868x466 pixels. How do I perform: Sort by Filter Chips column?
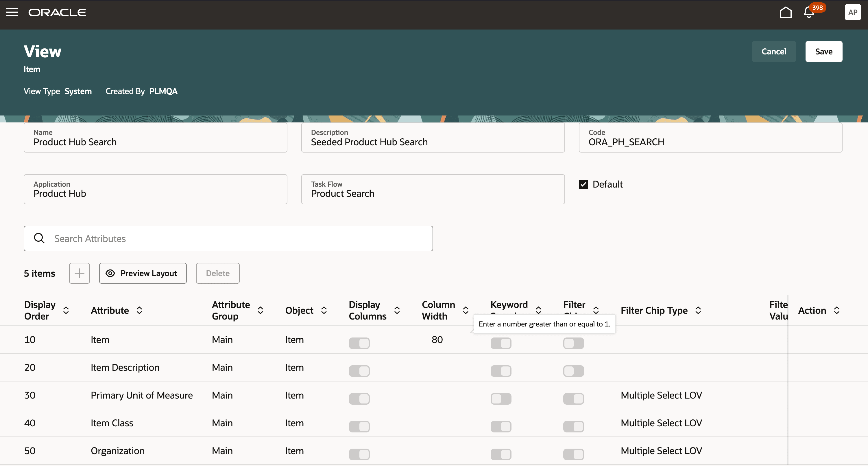[596, 310]
